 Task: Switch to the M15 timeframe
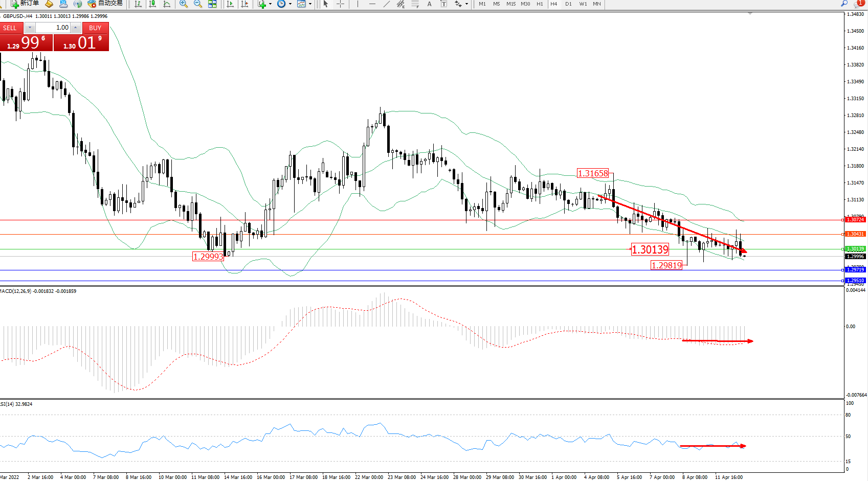[x=510, y=4]
